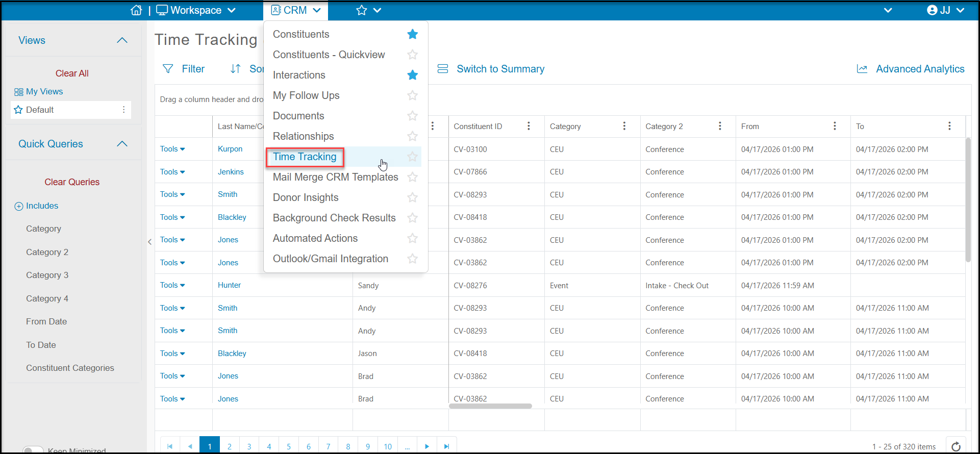Go to the Home icon

tap(136, 10)
